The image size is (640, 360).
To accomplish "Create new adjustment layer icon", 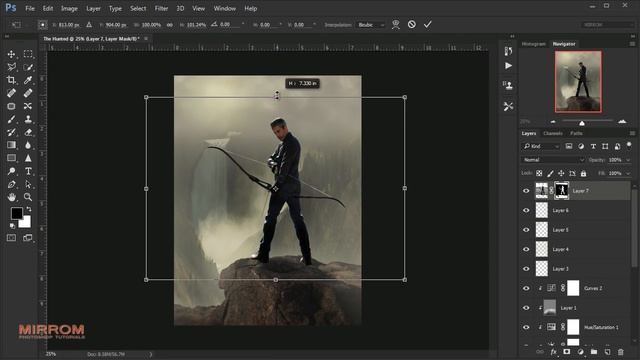I will coord(580,351).
